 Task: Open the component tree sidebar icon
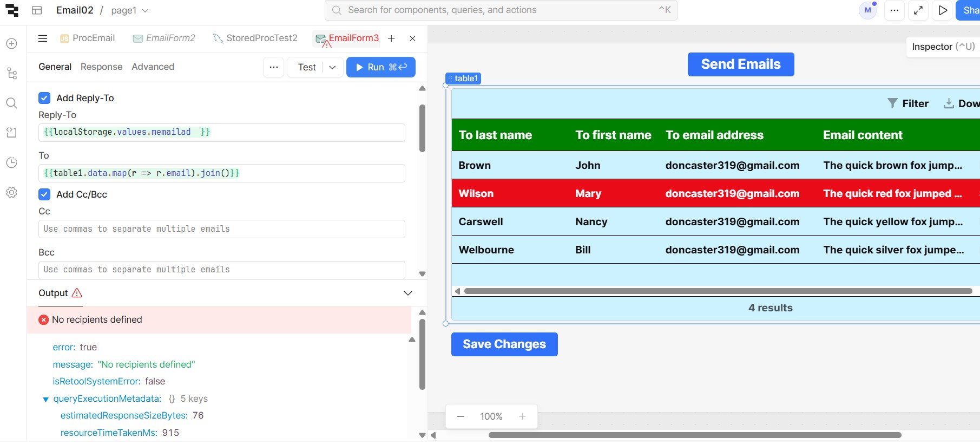[x=11, y=74]
